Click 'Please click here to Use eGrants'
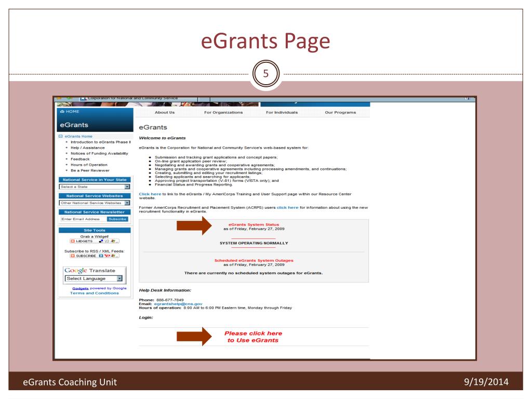Screen dimensions: 532x399 pyautogui.click(x=253, y=337)
